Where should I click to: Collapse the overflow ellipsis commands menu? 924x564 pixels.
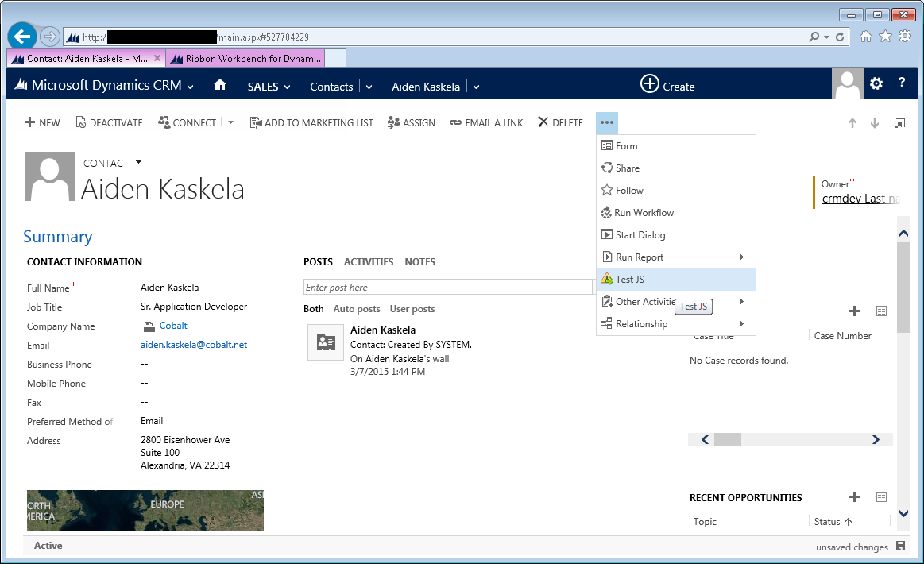point(607,122)
